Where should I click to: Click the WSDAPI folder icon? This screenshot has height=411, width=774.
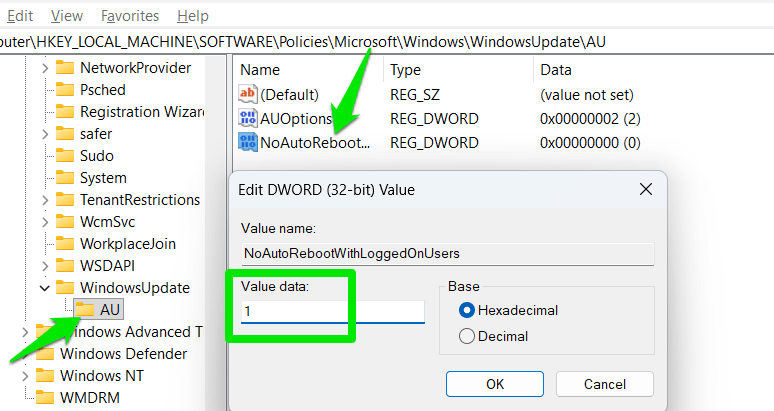pyautogui.click(x=65, y=266)
